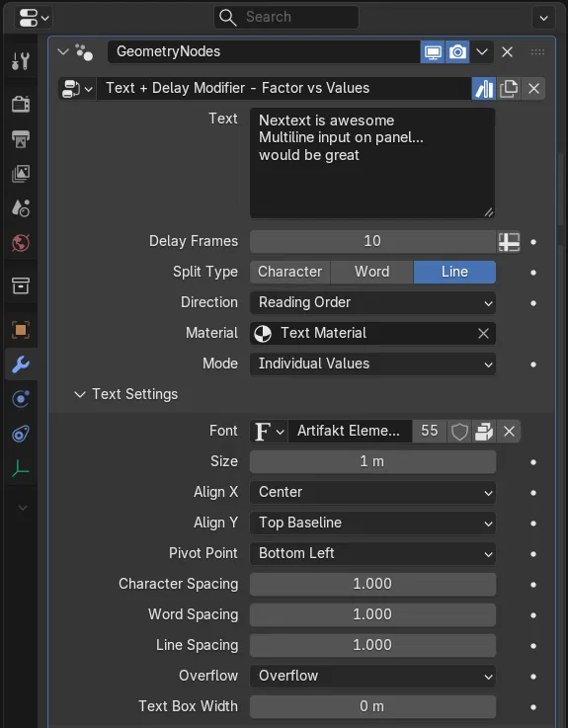Unlink the node group data-block

tap(533, 88)
